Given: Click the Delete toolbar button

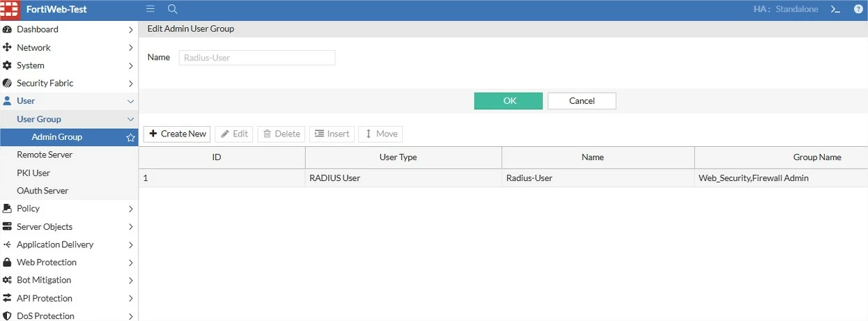Looking at the screenshot, I should [281, 134].
